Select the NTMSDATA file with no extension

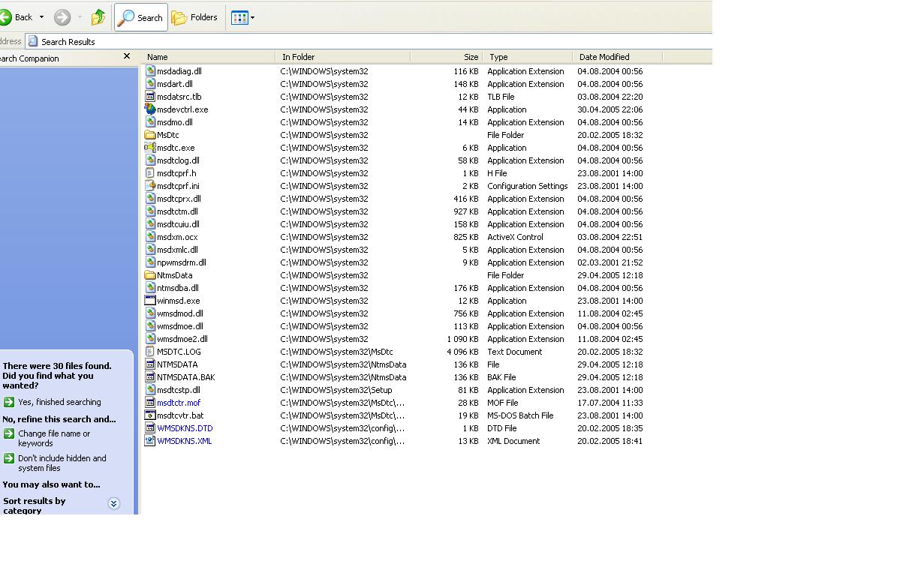tap(177, 364)
